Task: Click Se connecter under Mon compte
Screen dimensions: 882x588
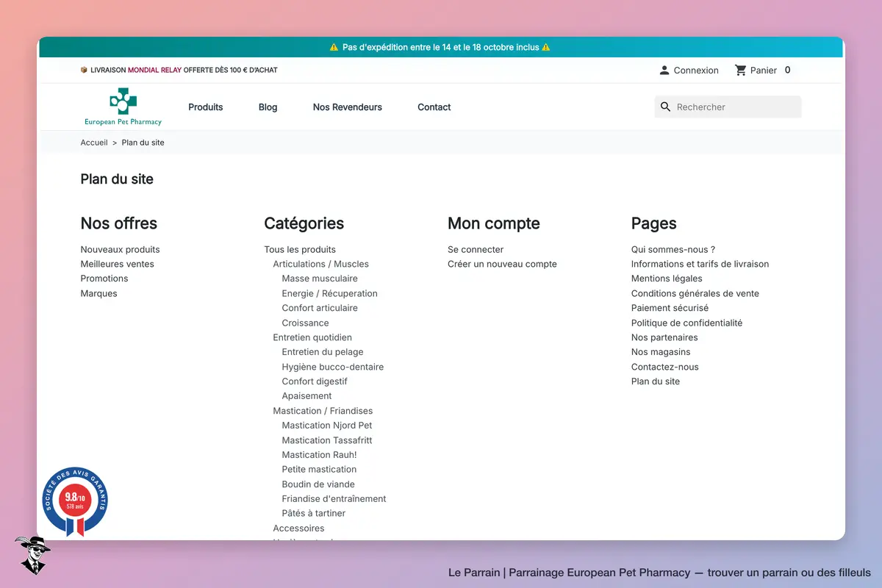Action: click(476, 249)
